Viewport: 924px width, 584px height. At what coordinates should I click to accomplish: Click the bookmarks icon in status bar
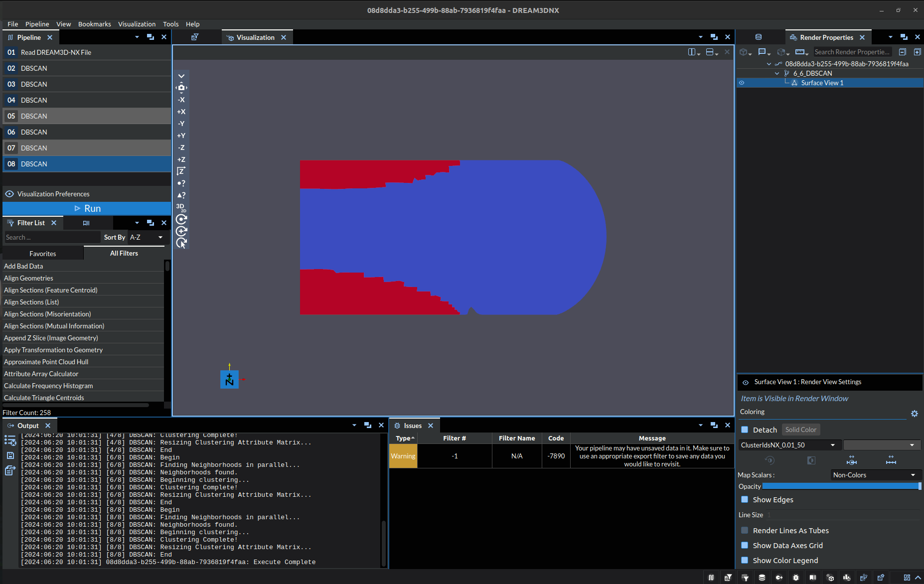click(813, 578)
